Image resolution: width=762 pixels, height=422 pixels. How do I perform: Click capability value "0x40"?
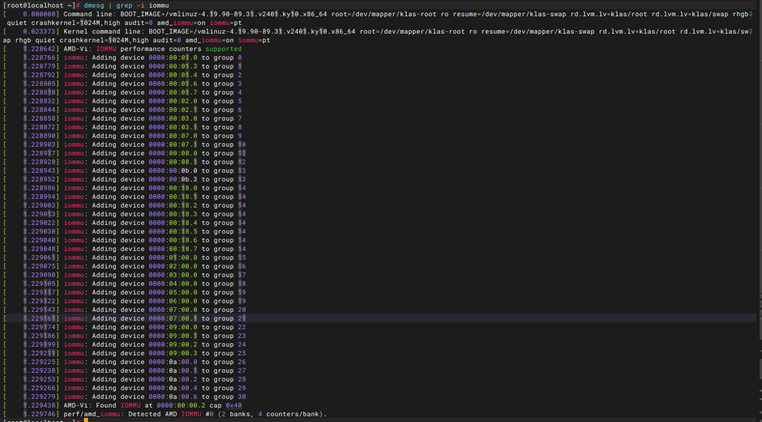(234, 406)
